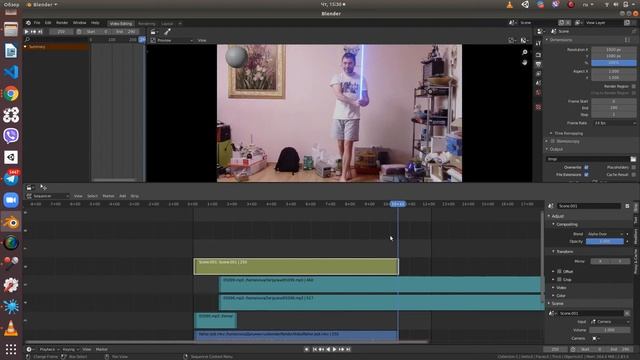Click the search magnifier icon in dope sheet
The width and height of the screenshot is (640, 360).
(27, 40)
